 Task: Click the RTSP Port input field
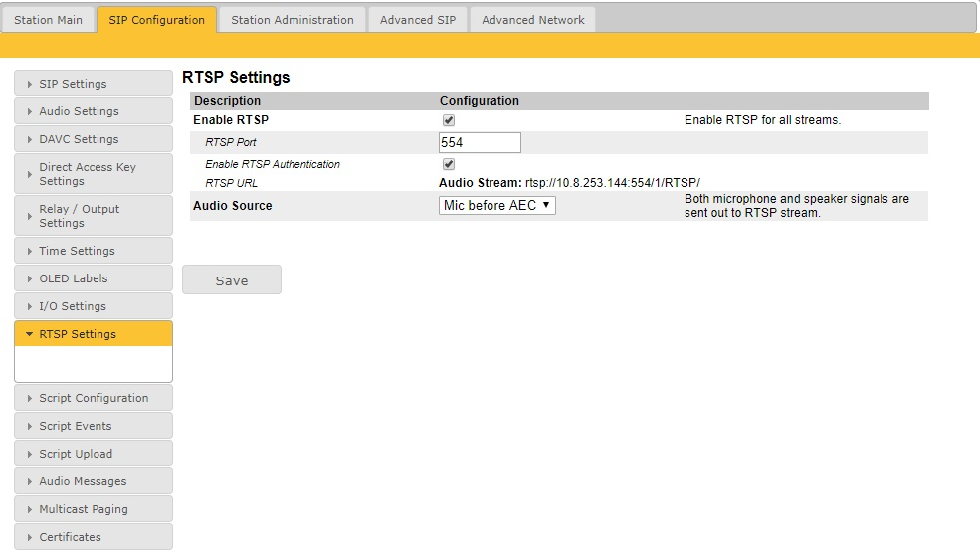(480, 142)
